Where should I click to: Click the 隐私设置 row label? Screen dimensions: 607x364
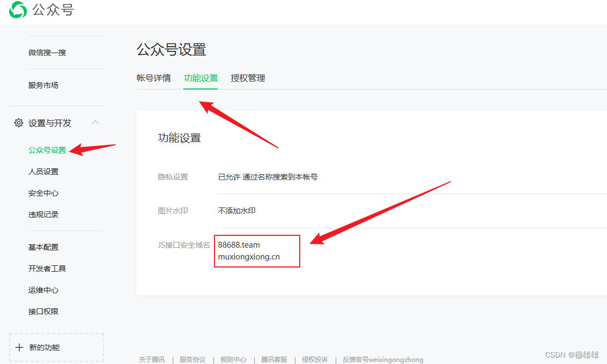(173, 177)
